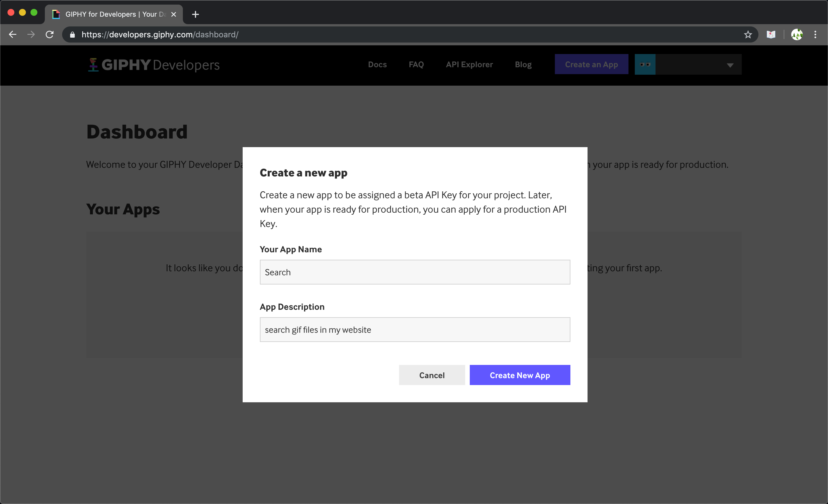Click the browser extension icon
Viewport: 828px width, 504px height.
(771, 34)
